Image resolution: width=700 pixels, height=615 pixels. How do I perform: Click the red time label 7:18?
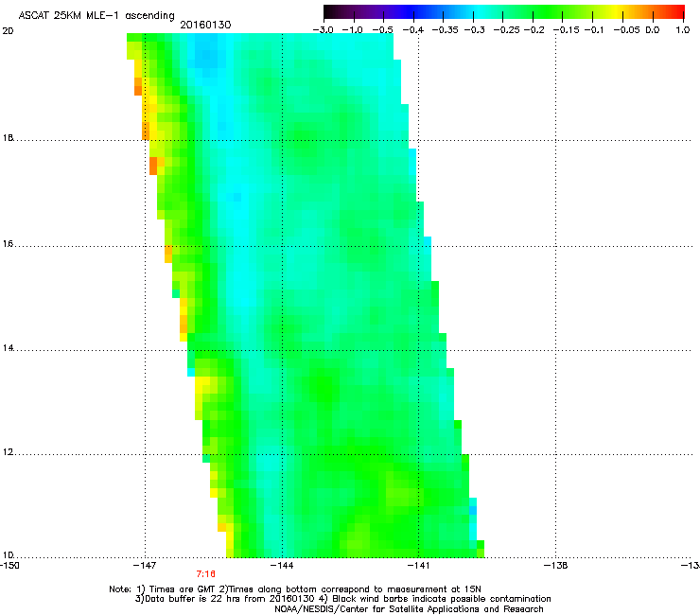[206, 574]
